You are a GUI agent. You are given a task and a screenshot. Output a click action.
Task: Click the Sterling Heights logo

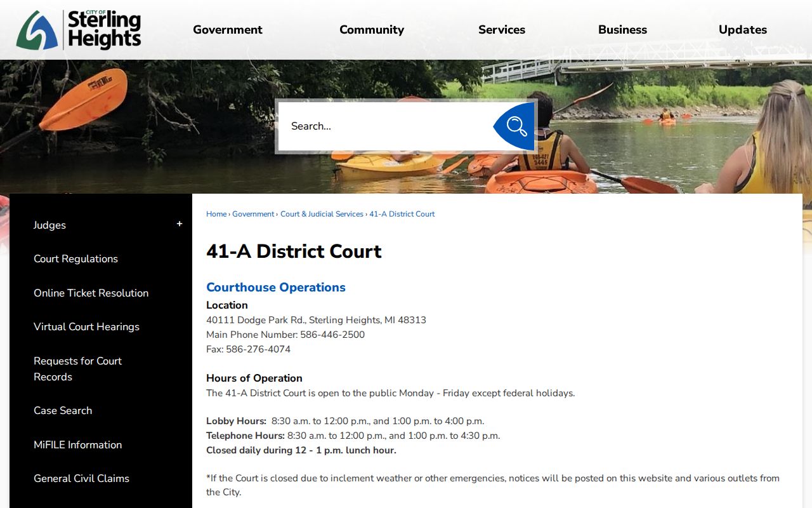[79, 30]
